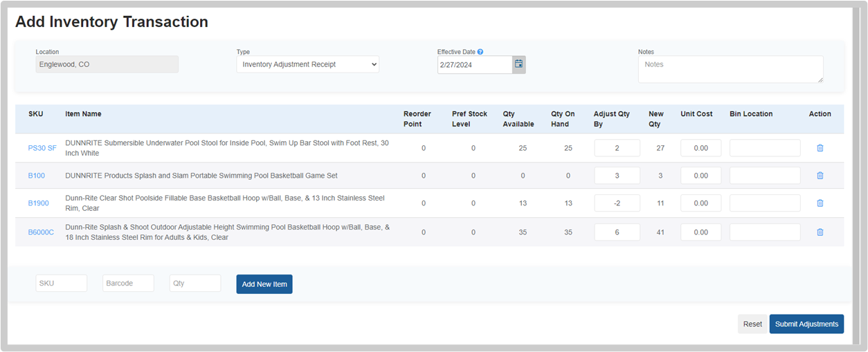This screenshot has width=868, height=352.
Task: Edit Unit Cost for B100 row
Action: 701,176
